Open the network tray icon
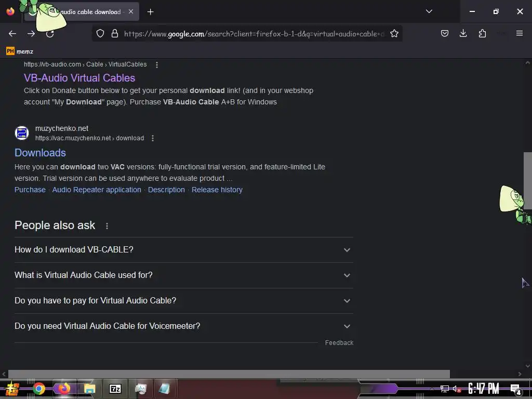532x399 pixels. [445, 389]
